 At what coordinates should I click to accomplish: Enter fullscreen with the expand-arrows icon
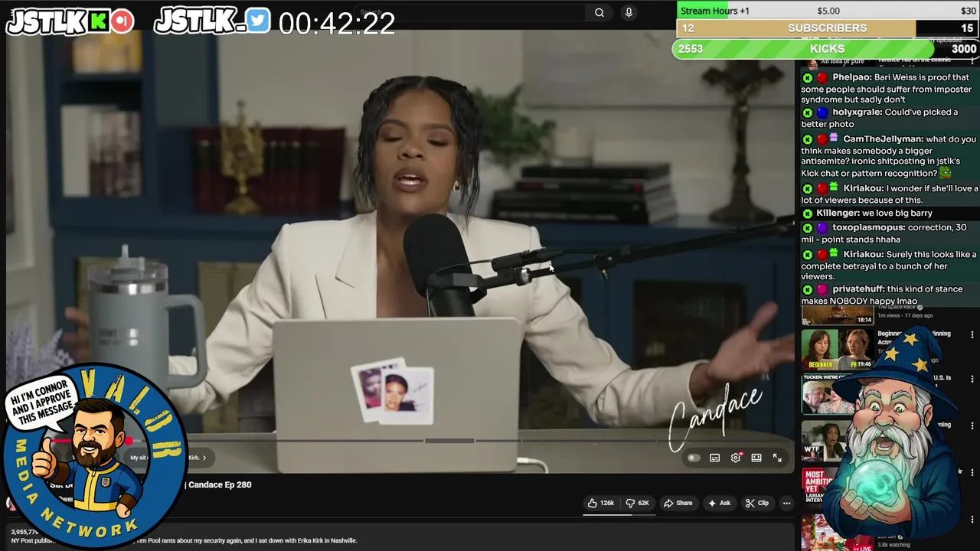pos(777,458)
